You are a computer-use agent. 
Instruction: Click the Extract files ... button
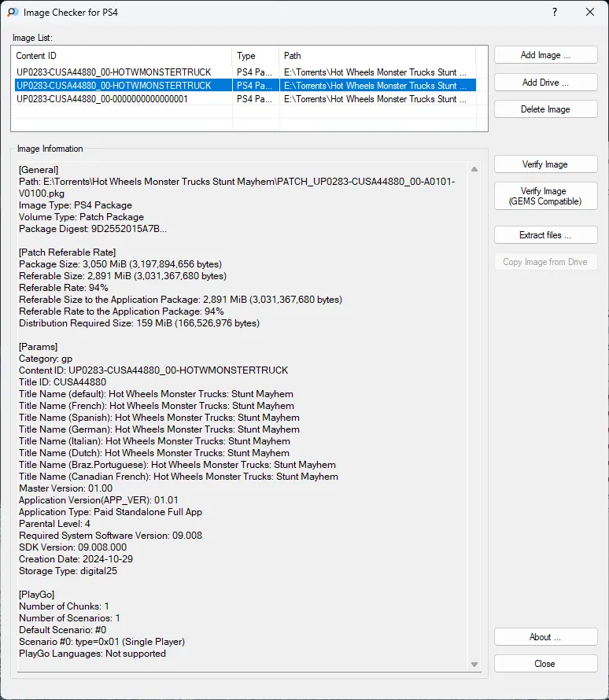click(545, 235)
